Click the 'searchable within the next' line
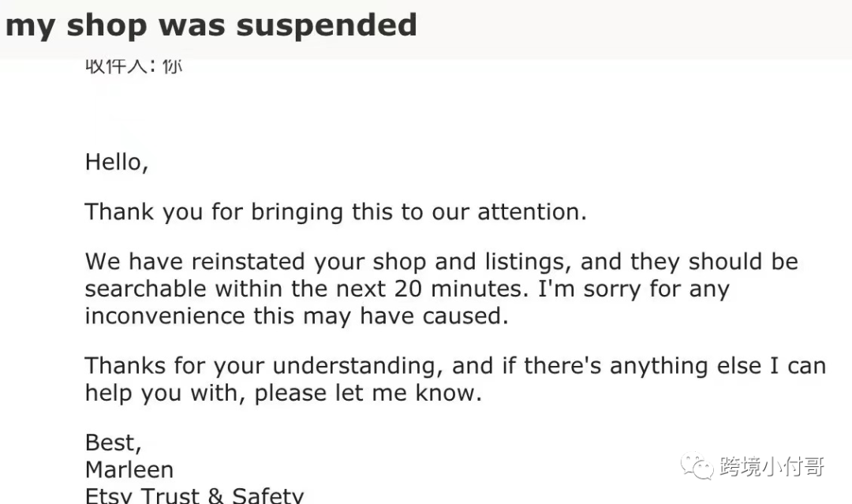This screenshot has height=504, width=852. 407,289
